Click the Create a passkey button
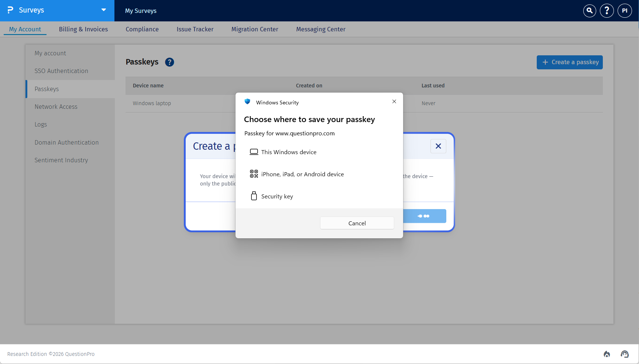This screenshot has height=364, width=639. 570,62
